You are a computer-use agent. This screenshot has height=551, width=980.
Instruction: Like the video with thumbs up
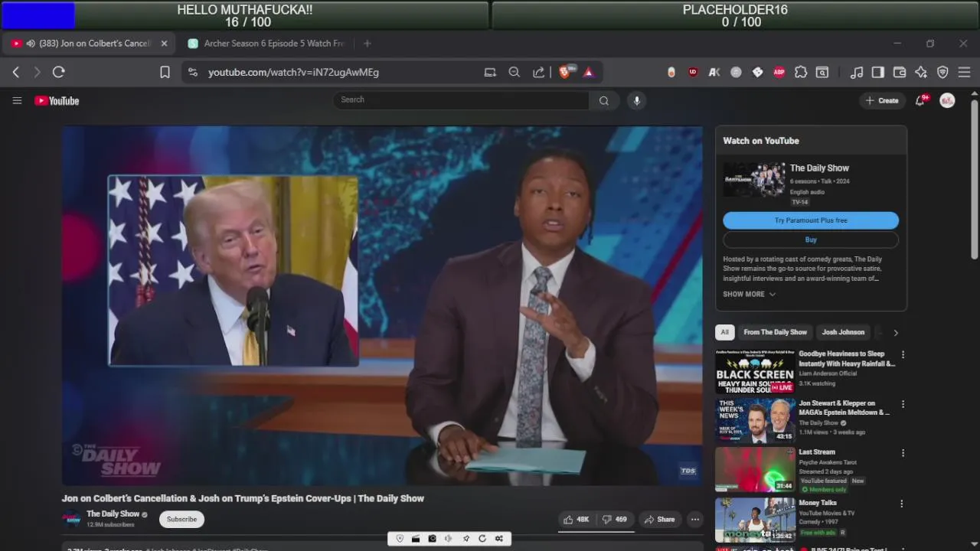577,520
